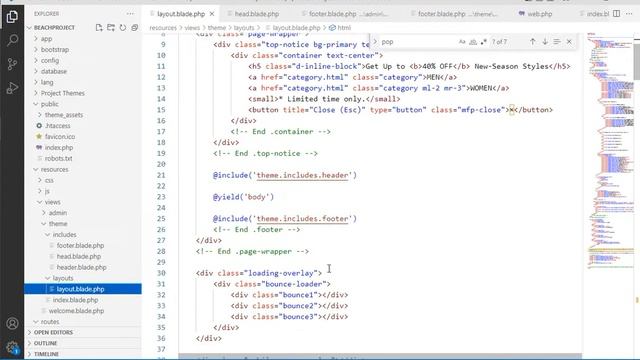Go to previous find match
The image size is (640, 360).
point(533,42)
